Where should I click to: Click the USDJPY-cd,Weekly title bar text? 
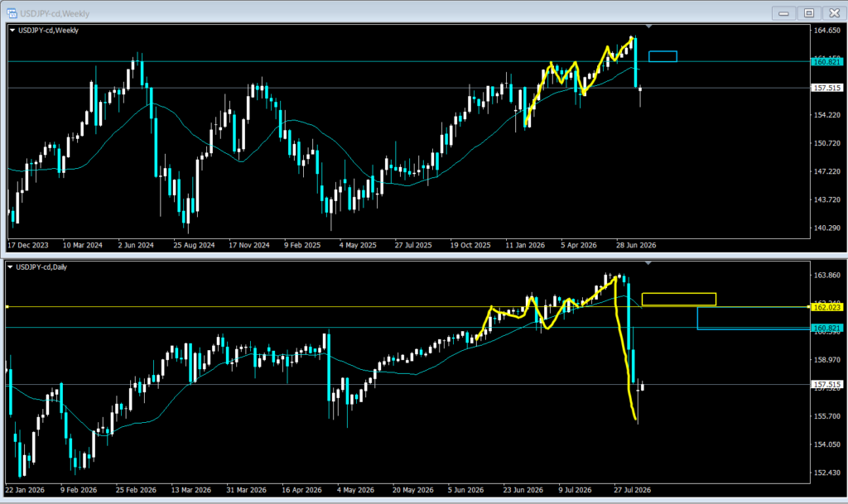(55, 13)
